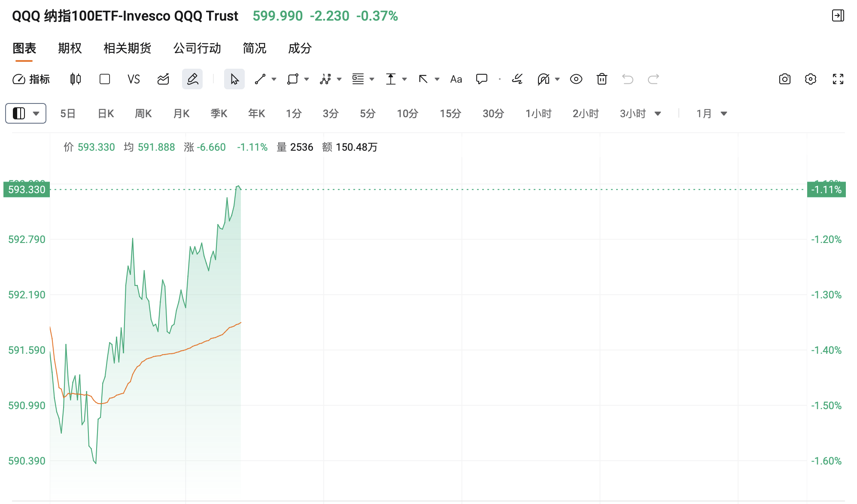Click the 593.330 current price label
Screen dimensions: 857x504
click(27, 190)
